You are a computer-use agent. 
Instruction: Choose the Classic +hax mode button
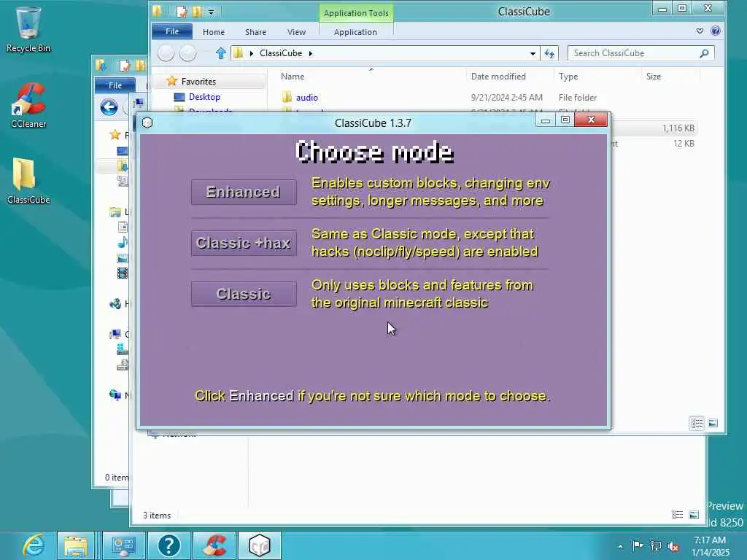point(244,243)
